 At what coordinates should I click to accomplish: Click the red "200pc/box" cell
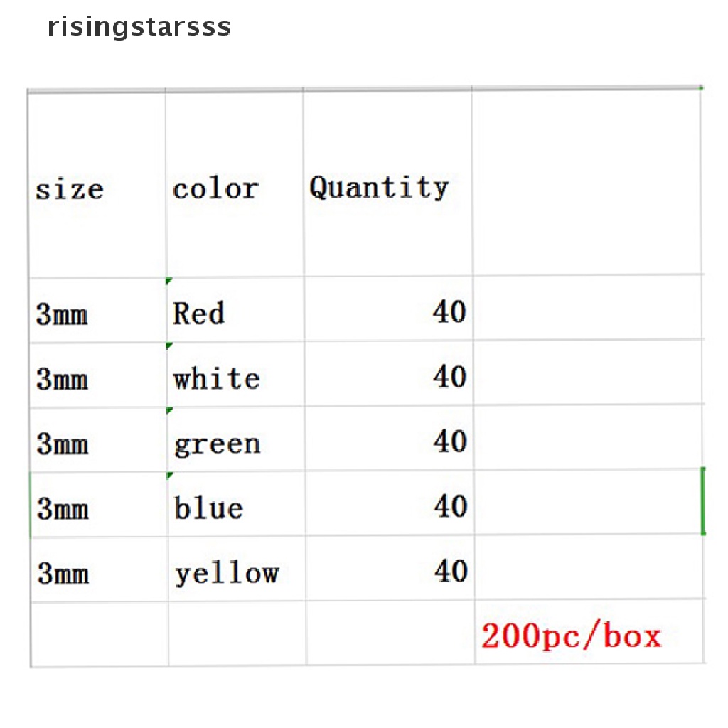(x=571, y=635)
